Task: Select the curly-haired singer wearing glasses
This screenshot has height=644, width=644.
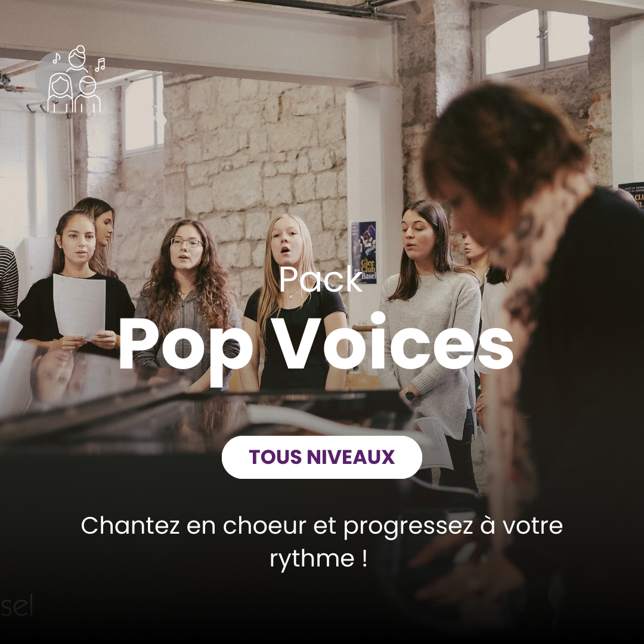Action: [187, 304]
